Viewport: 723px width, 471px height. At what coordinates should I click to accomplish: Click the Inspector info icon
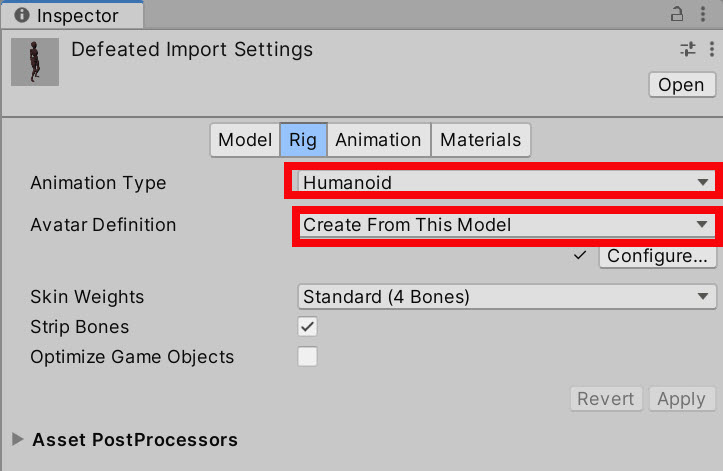tap(22, 15)
